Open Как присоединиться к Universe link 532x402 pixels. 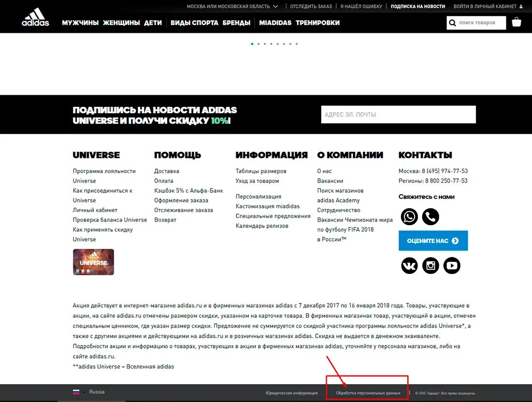point(103,195)
